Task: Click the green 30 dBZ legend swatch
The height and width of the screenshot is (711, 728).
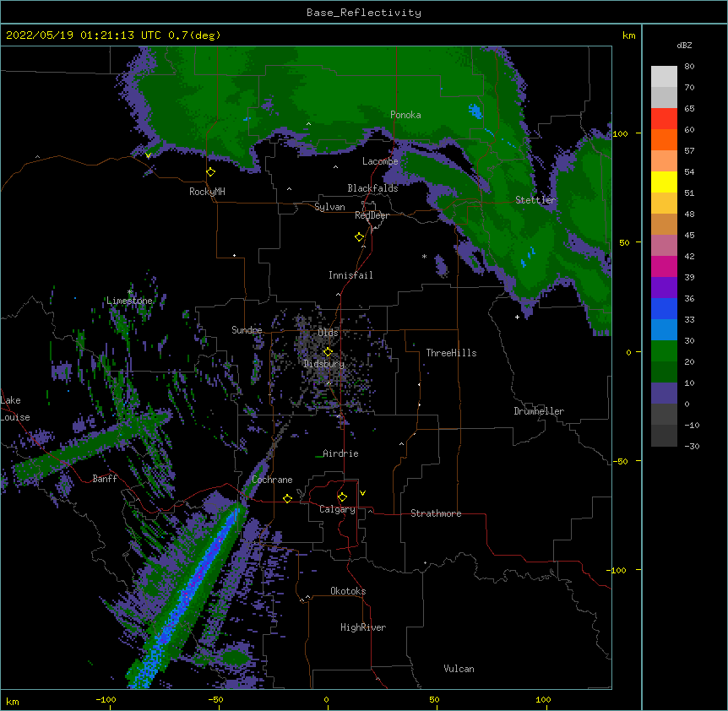Action: tap(664, 351)
